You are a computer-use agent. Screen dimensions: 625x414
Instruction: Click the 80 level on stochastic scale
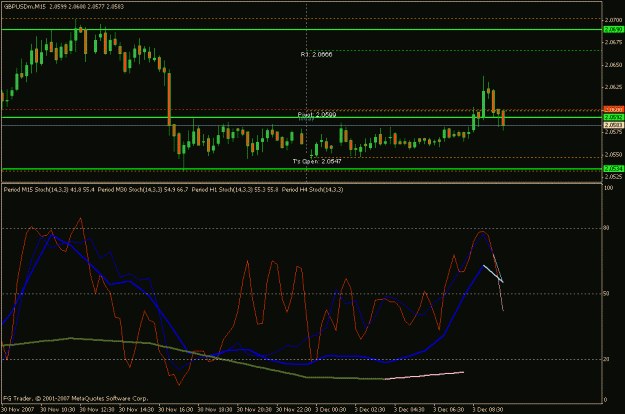click(607, 228)
